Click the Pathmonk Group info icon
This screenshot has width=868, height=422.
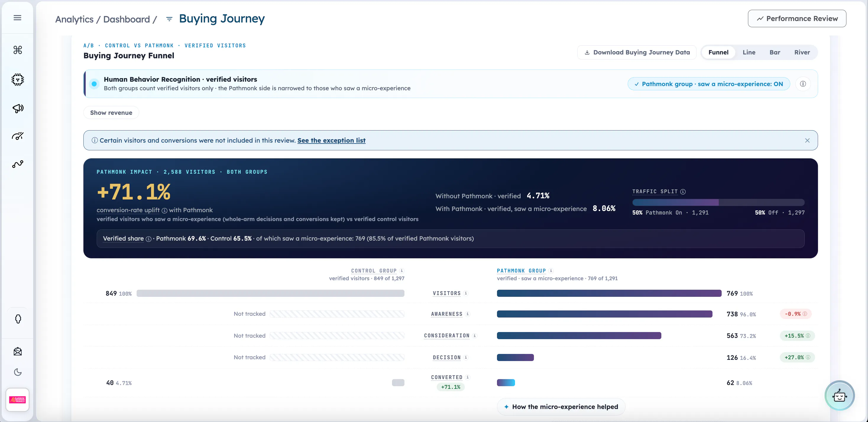pos(551,270)
